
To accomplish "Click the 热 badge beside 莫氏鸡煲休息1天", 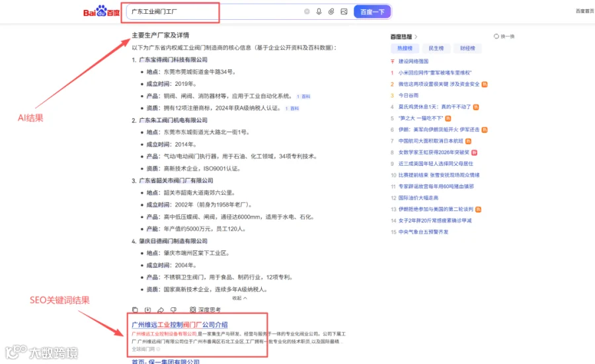I will click(x=476, y=107).
